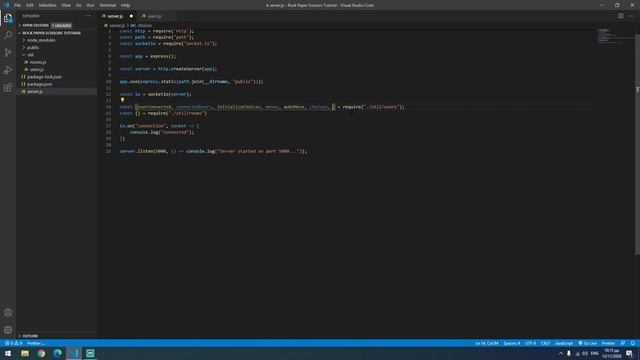
Task: Click the CRLF end-of-line selector
Action: coord(545,343)
